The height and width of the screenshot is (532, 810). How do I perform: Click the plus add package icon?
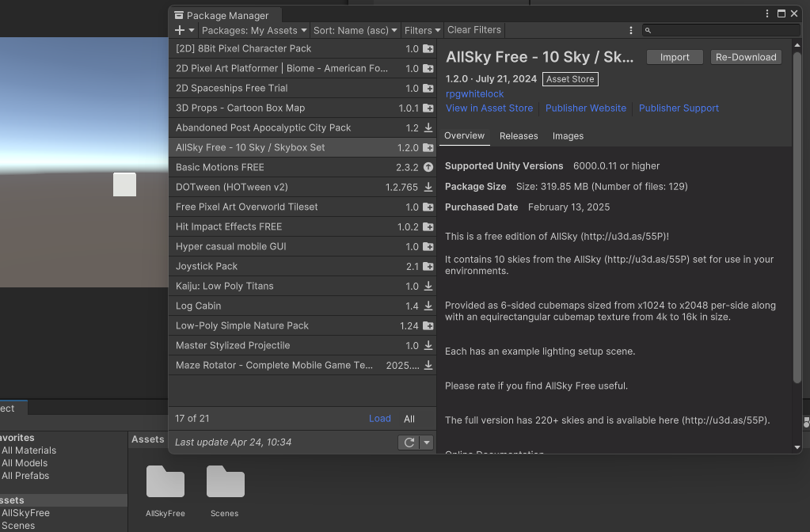(x=180, y=30)
